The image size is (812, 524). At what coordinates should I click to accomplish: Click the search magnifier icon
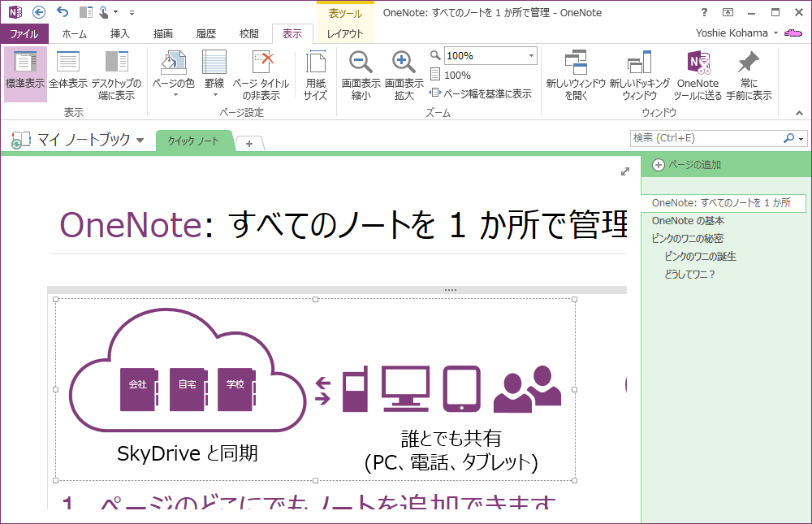tap(788, 138)
